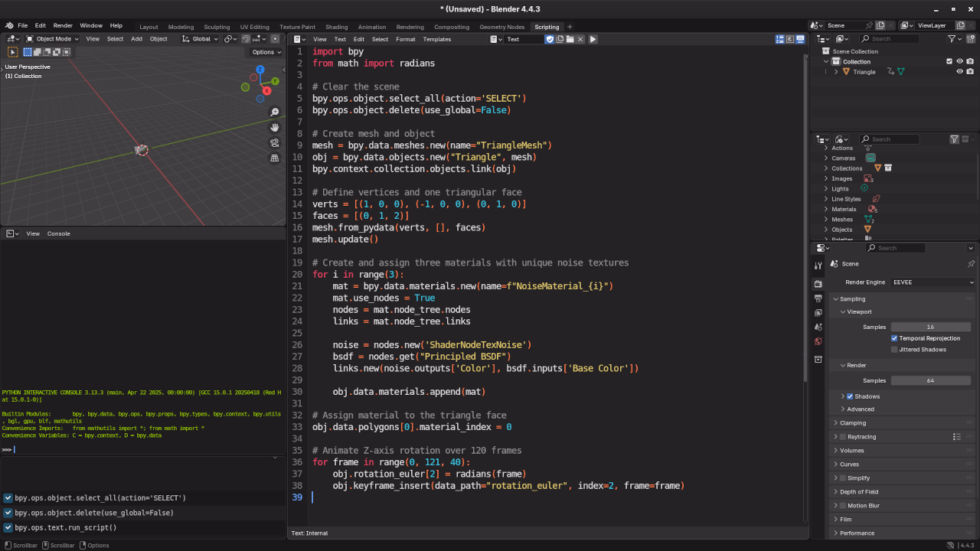The width and height of the screenshot is (980, 551).
Task: Open the Console menu in Python console
Action: coord(58,233)
